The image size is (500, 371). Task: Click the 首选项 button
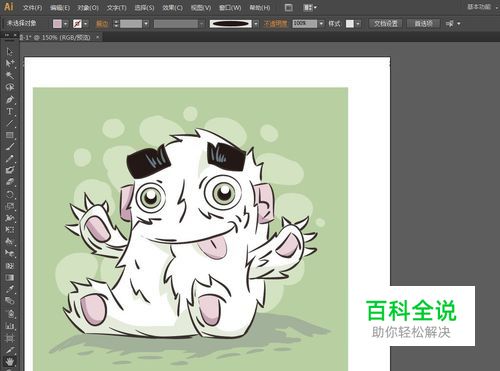[423, 24]
